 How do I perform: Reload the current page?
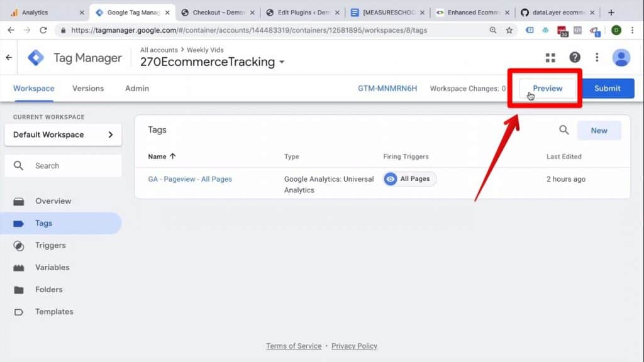[x=43, y=30]
